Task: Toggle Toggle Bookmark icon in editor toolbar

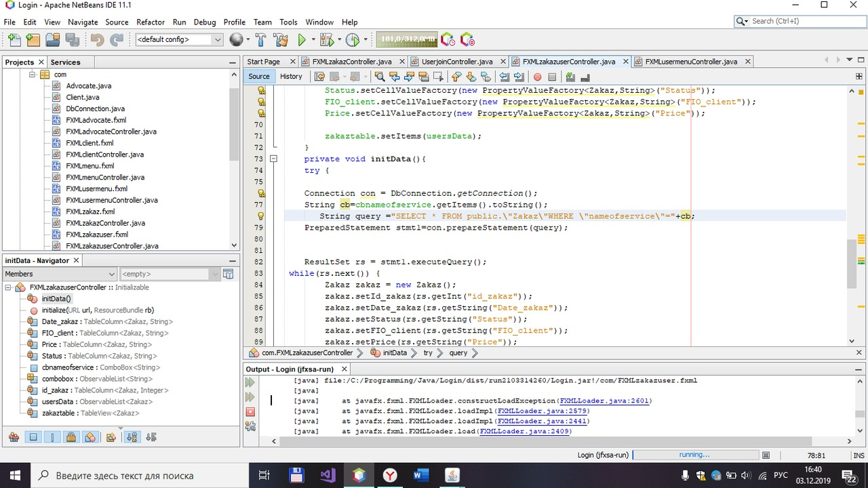Action: click(486, 77)
